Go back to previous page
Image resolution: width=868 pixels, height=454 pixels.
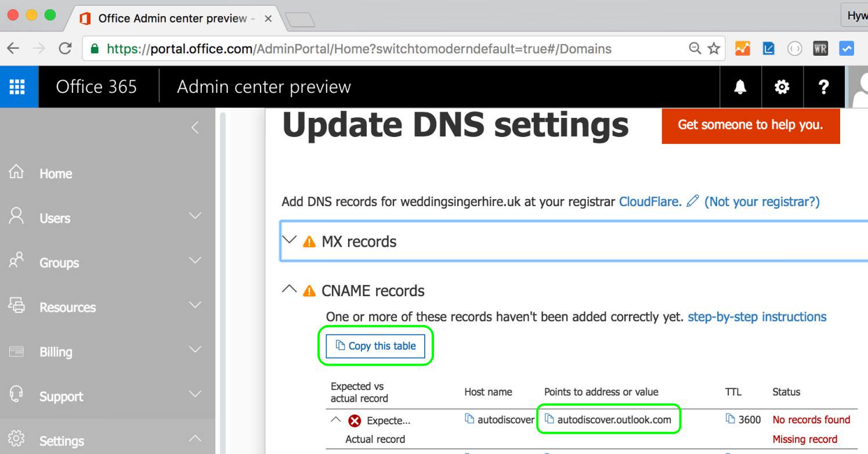[x=13, y=49]
